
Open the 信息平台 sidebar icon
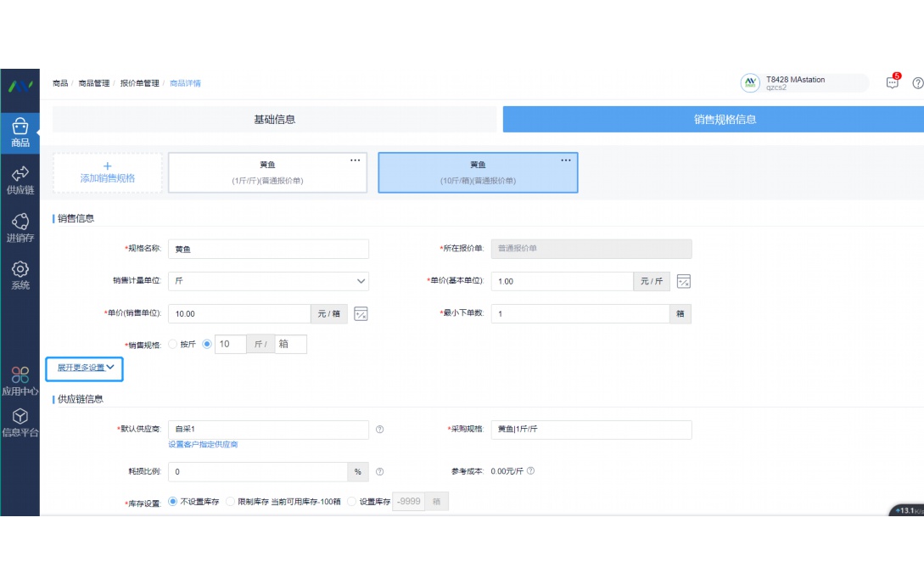click(20, 419)
